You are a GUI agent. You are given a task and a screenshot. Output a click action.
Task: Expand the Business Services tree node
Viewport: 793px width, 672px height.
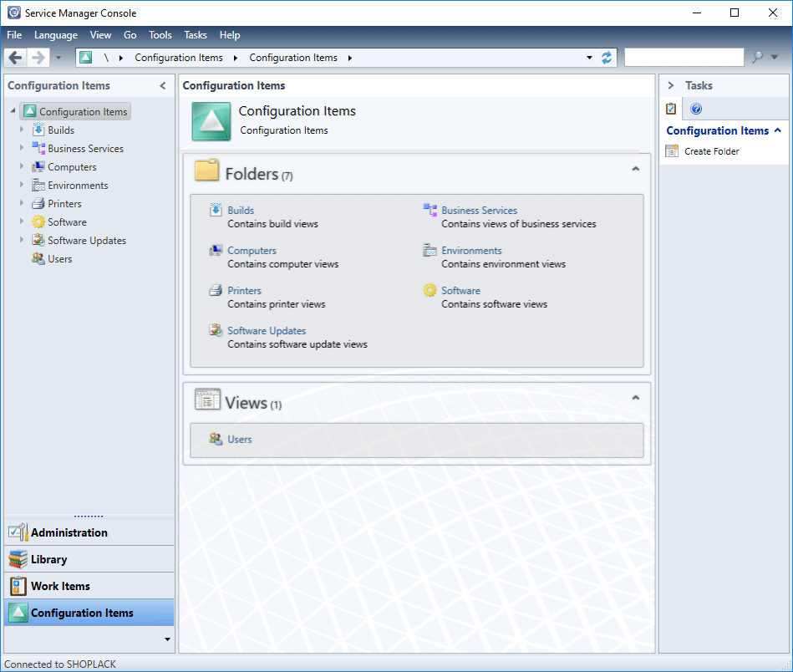click(22, 148)
